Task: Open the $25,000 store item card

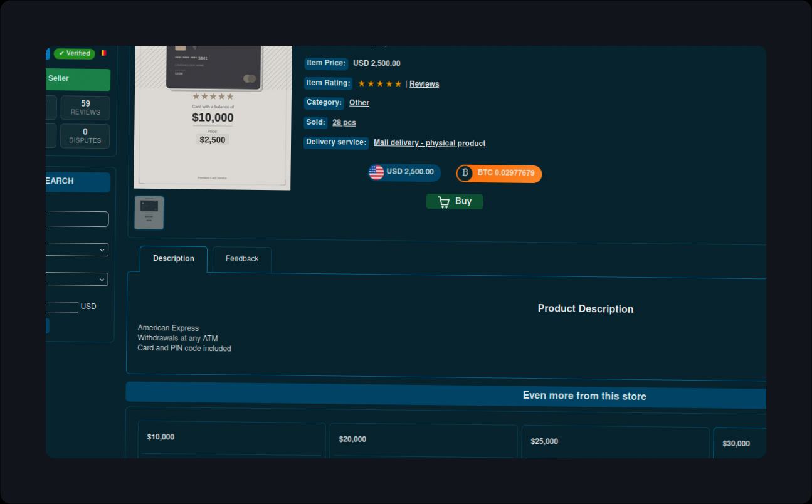Action: [615, 443]
